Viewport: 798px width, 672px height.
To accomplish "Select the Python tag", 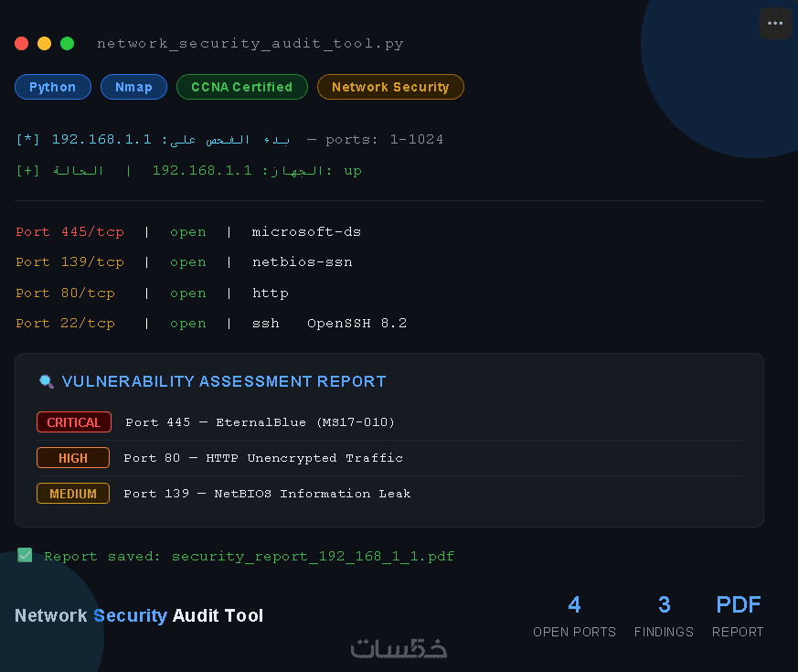I will pyautogui.click(x=53, y=87).
